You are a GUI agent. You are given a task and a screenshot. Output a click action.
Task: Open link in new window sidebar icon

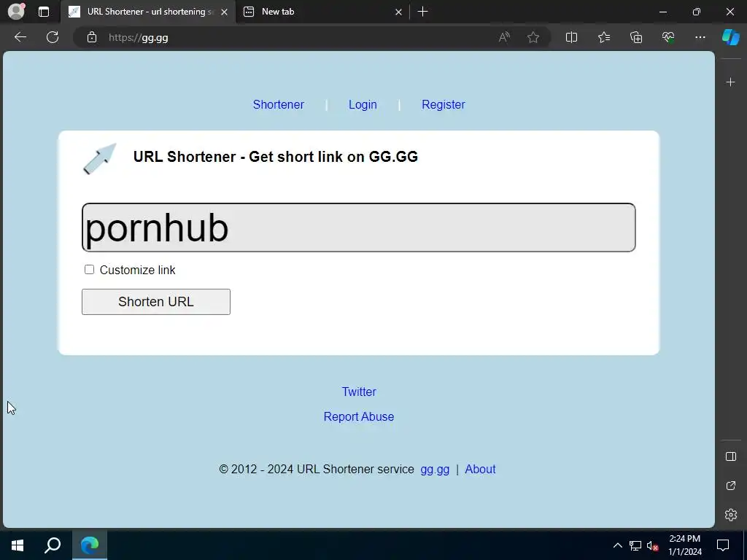(x=730, y=486)
